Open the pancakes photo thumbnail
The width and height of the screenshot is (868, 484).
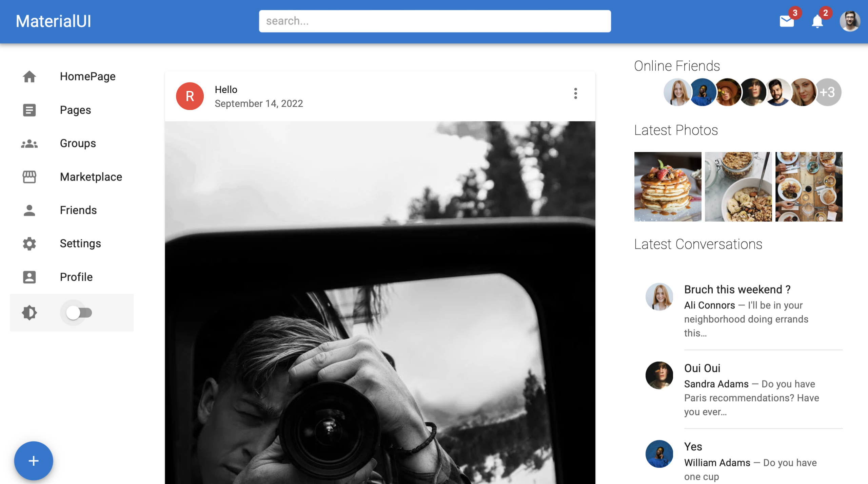(x=668, y=187)
